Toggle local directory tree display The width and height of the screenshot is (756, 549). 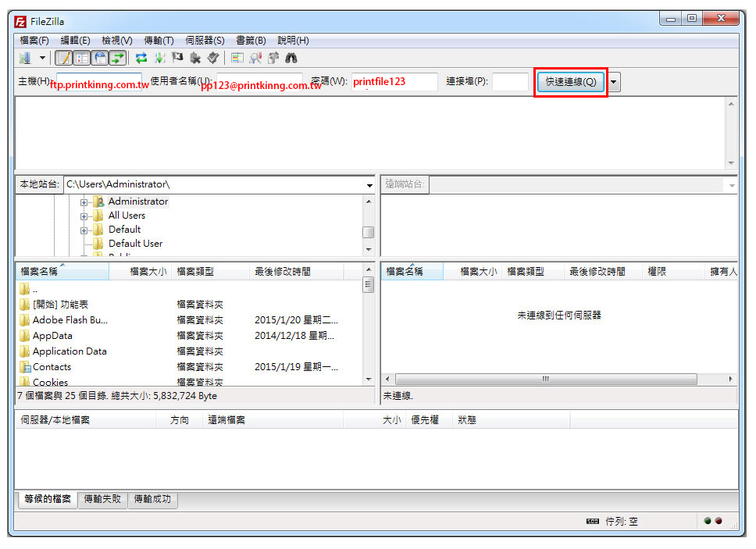pyautogui.click(x=82, y=59)
